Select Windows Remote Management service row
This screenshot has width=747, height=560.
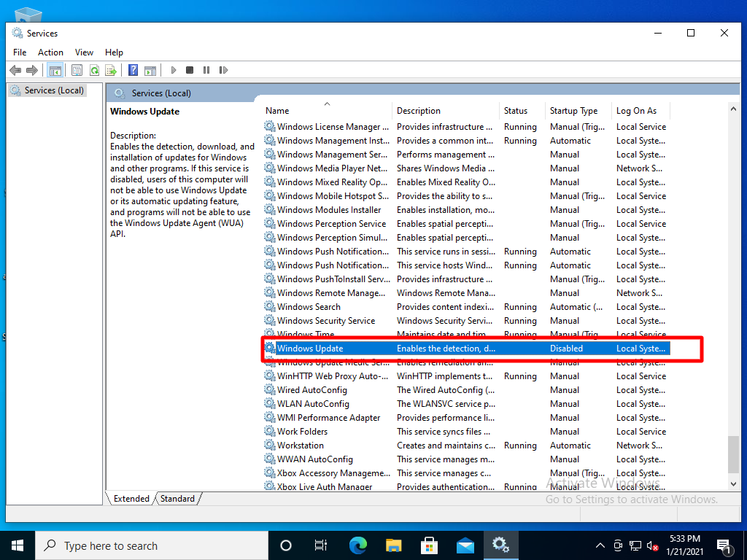467,293
